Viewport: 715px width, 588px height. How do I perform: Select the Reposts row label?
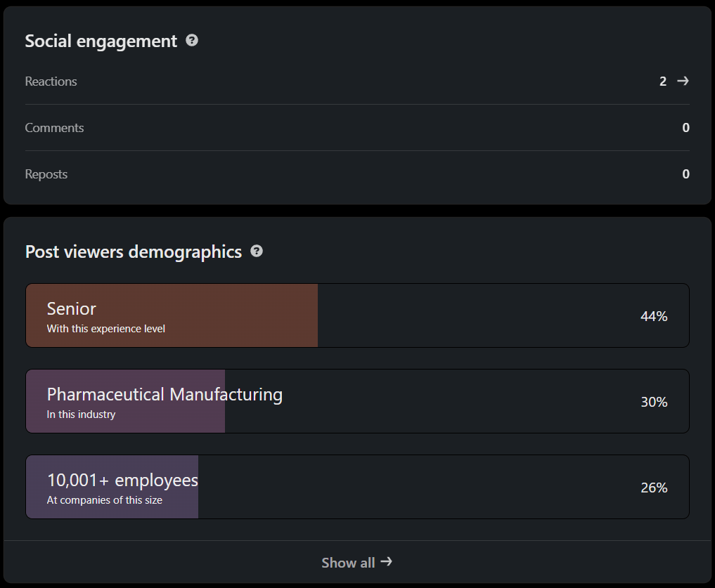[46, 174]
